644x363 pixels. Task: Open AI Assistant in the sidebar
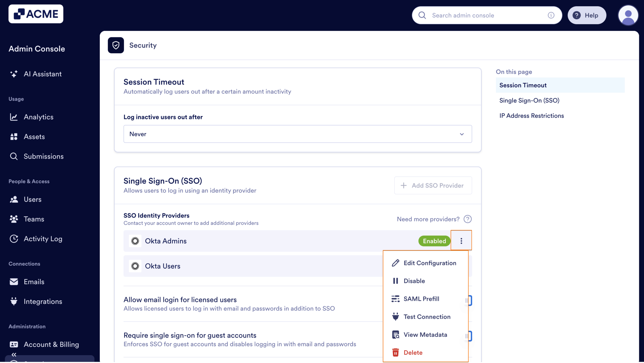pos(43,74)
